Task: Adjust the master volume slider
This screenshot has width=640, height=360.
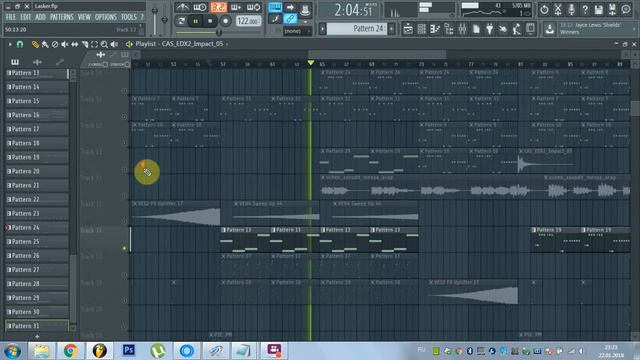Action: [x=155, y=19]
